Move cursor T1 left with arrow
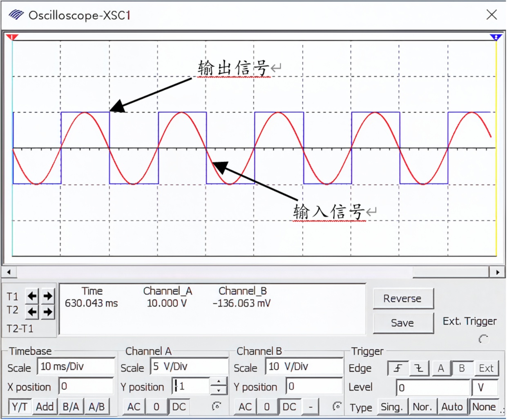Image resolution: width=507 pixels, height=420 pixels. pyautogui.click(x=32, y=296)
